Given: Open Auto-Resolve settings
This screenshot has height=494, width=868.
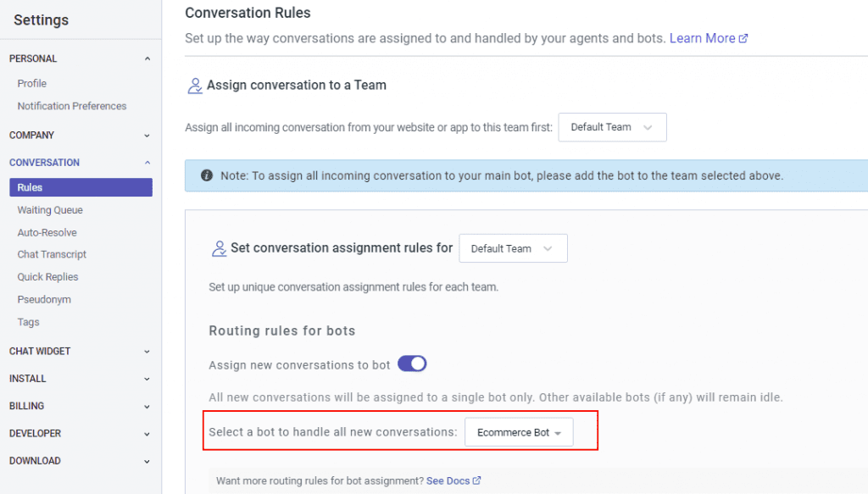Looking at the screenshot, I should [x=47, y=232].
